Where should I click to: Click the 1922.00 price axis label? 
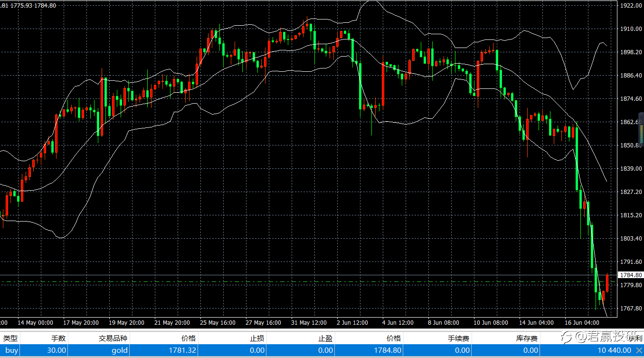point(631,6)
